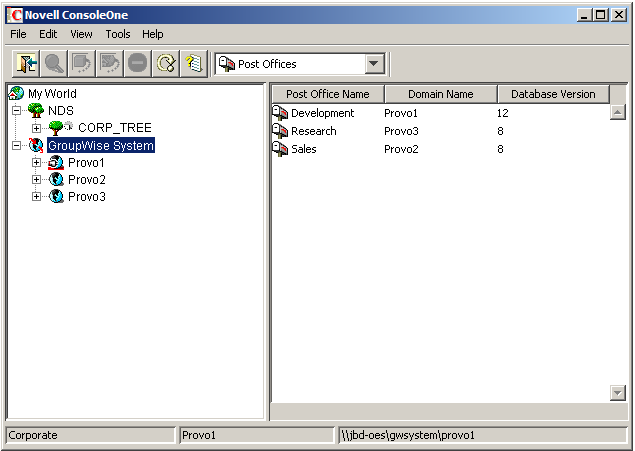Screen dimensions: 635x451
Task: Select the Provo3 tree label
Action: point(87,197)
